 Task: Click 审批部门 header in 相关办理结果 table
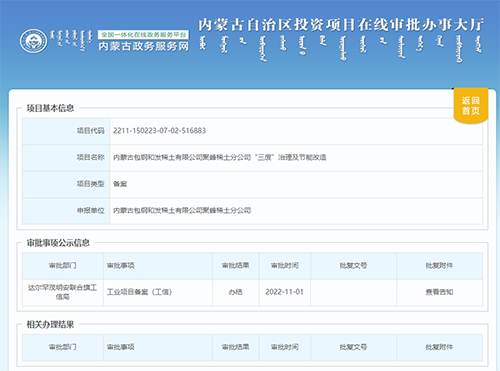pos(63,347)
